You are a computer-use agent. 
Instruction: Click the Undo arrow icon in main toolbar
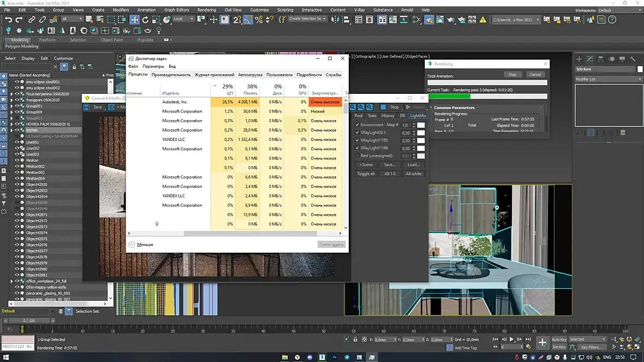click(x=8, y=19)
